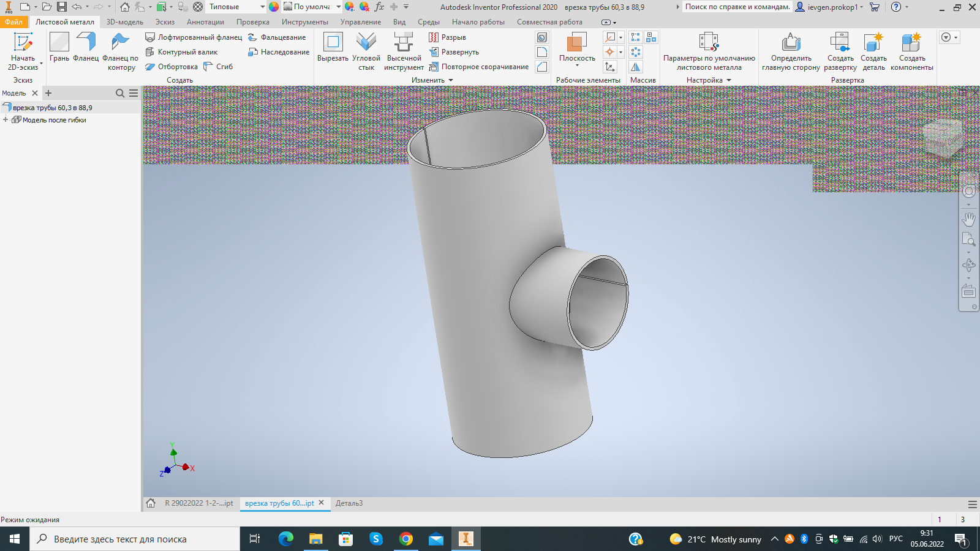Viewport: 980px width, 551px height.
Task: Apply the Разрыв (Rip) command
Action: coord(447,37)
